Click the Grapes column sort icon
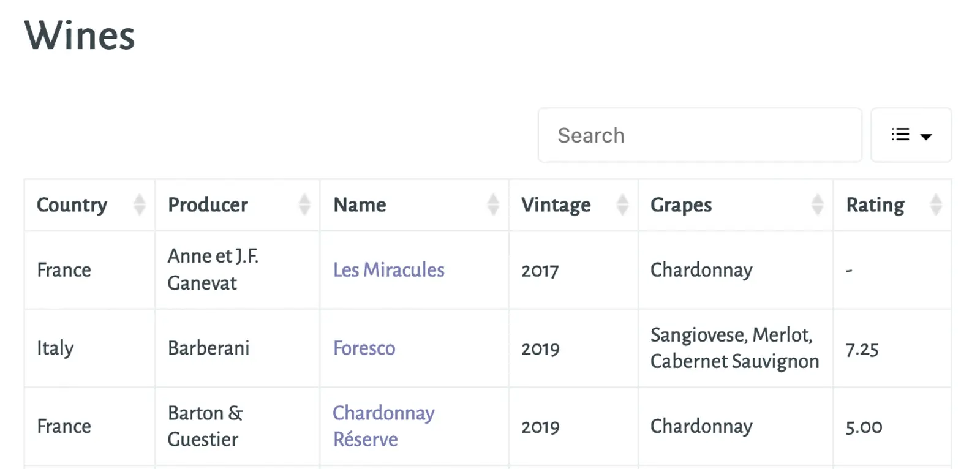The image size is (980, 469). tap(817, 204)
